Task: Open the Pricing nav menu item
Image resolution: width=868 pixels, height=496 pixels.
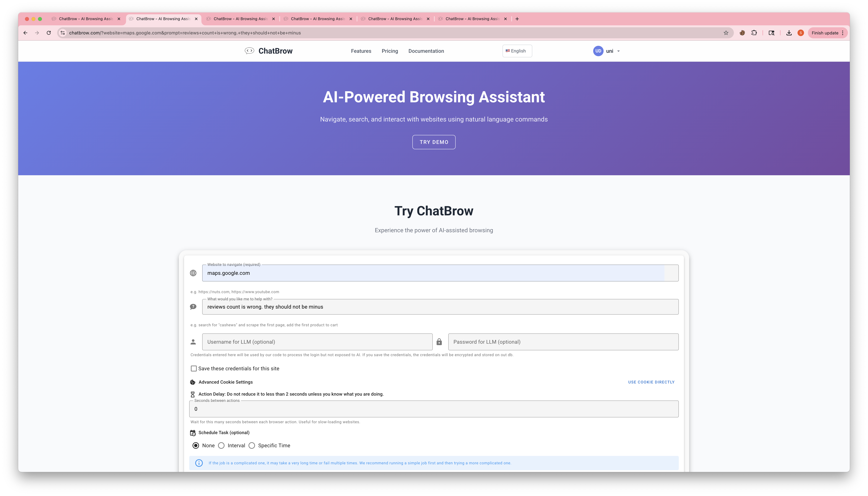Action: (x=390, y=51)
